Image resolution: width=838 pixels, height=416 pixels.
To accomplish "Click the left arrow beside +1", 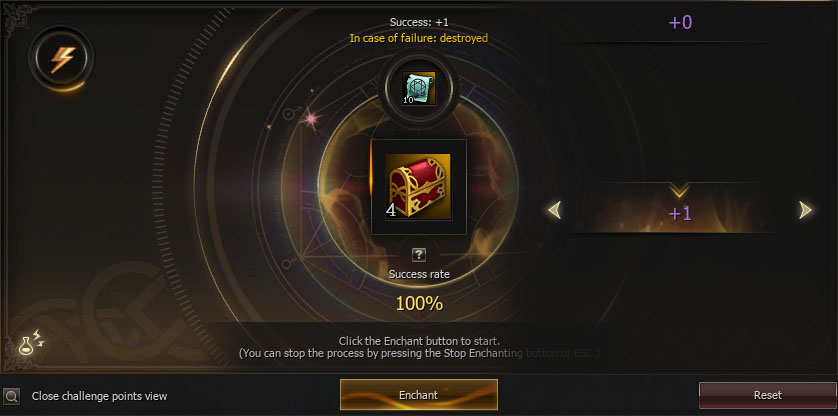I will click(x=555, y=210).
